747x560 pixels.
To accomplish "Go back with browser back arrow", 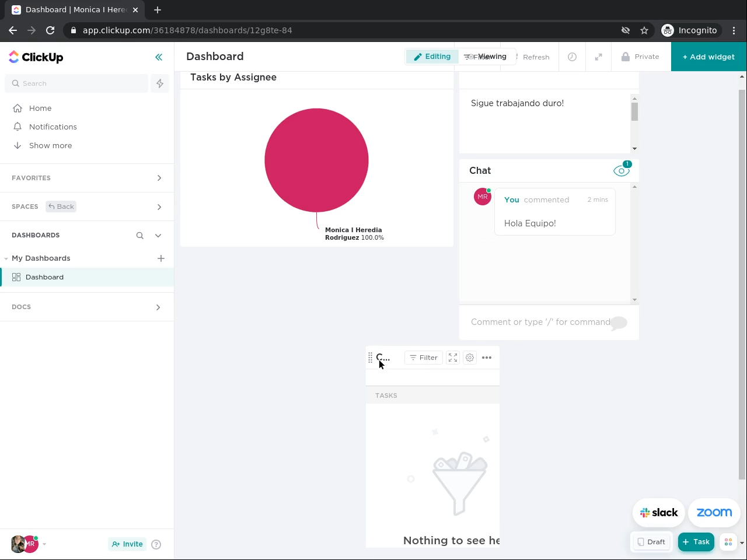I will (13, 30).
